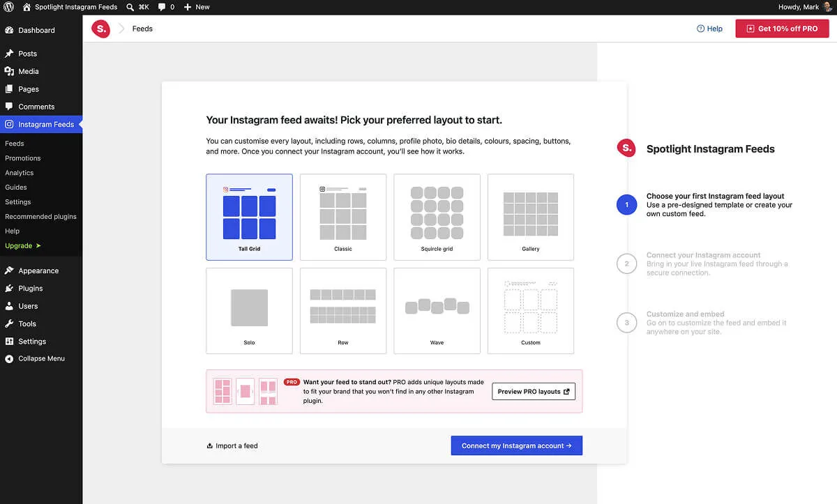Open the Promotions submenu item
837x504 pixels.
coord(23,158)
